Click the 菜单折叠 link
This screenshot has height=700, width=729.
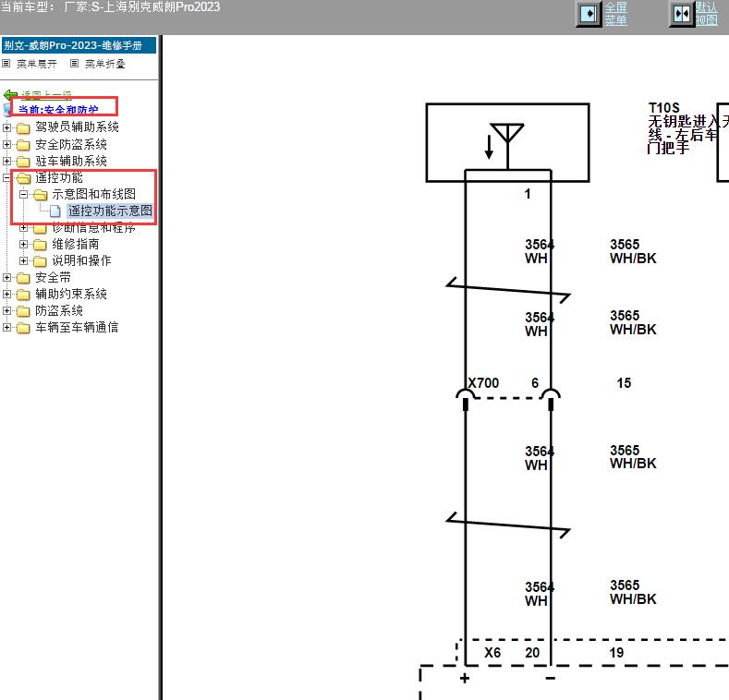[x=105, y=64]
